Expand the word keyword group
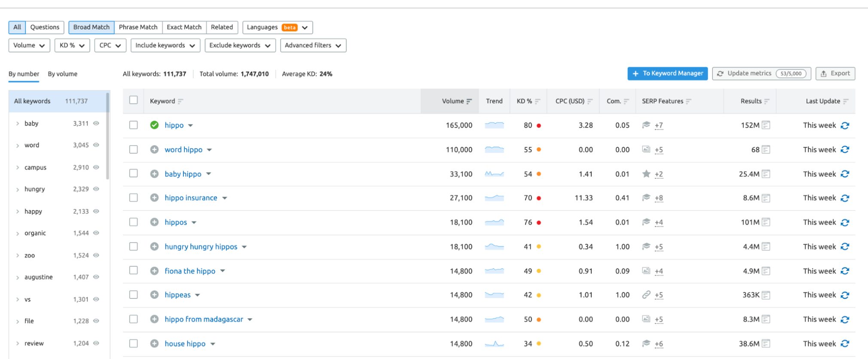The width and height of the screenshot is (868, 359). point(18,146)
